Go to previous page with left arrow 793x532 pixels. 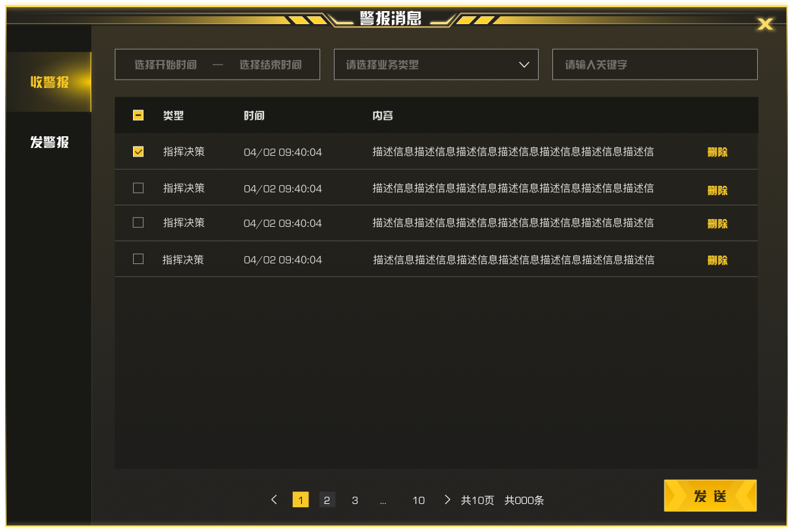(x=274, y=499)
